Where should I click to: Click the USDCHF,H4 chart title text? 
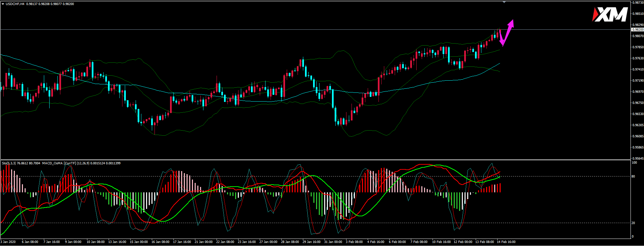[15, 4]
